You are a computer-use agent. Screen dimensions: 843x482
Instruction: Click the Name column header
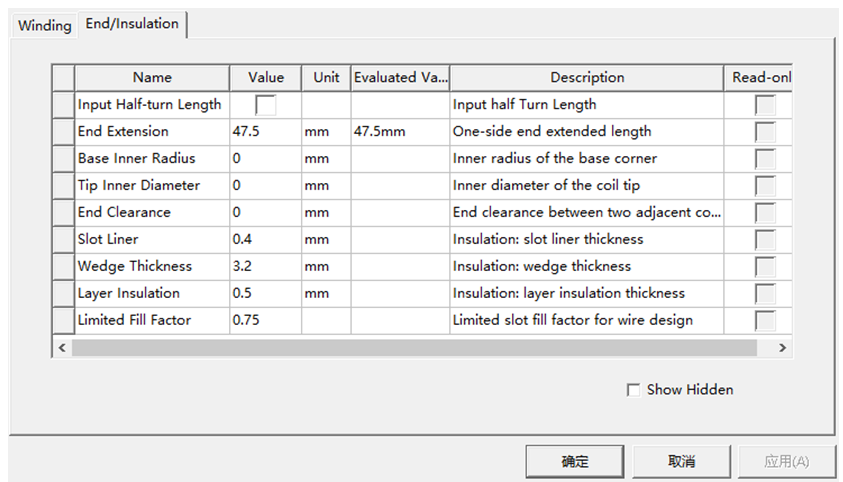[152, 78]
